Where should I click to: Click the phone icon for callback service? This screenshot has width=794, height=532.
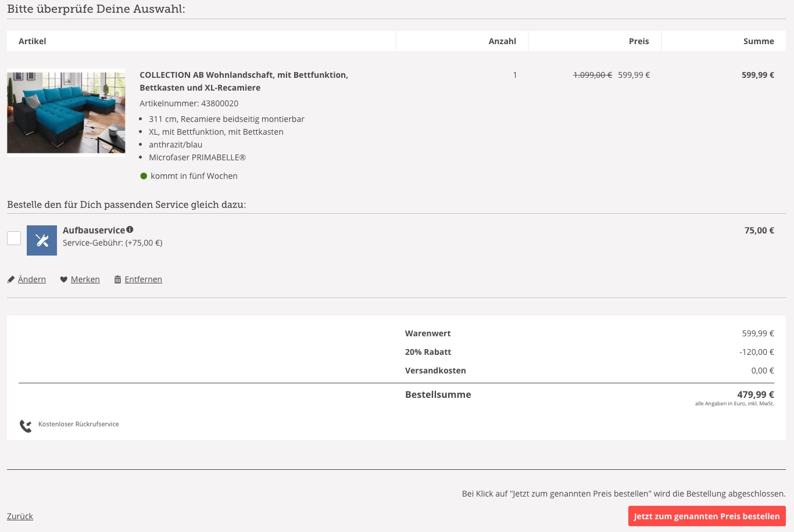[26, 426]
